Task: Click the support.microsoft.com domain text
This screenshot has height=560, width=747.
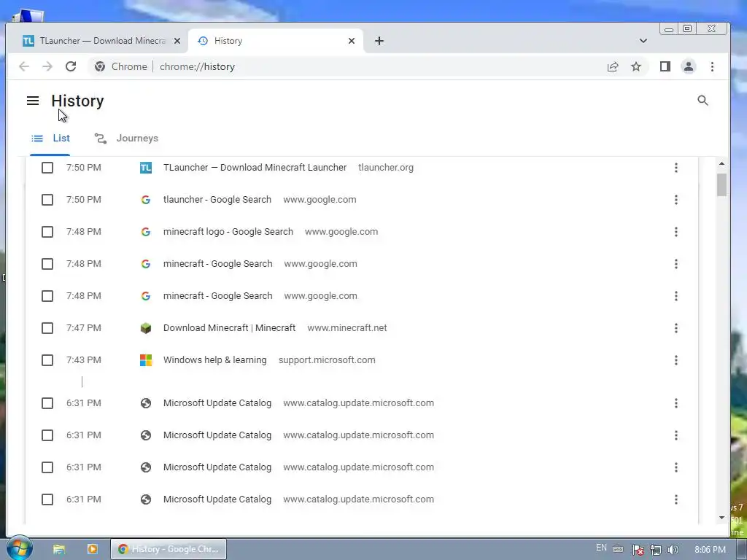Action: point(327,360)
